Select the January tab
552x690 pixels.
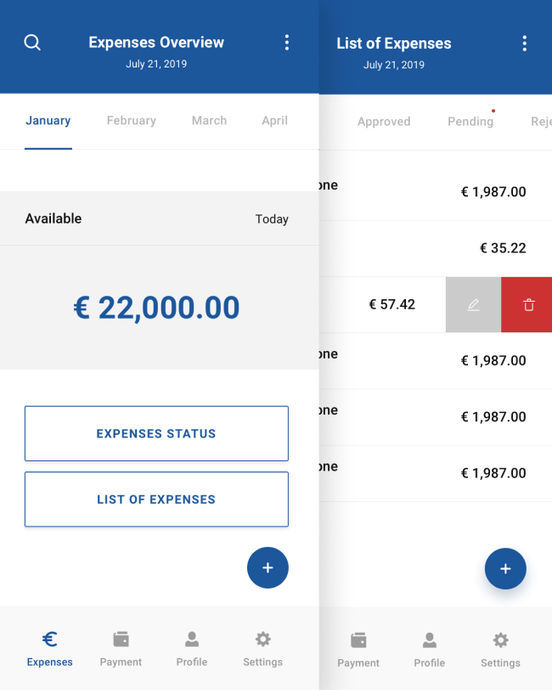[x=48, y=121]
